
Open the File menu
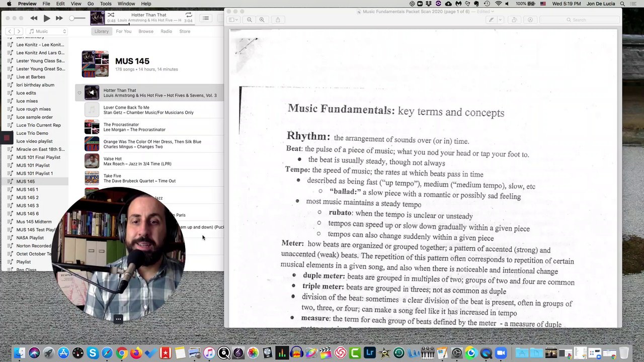[46, 4]
